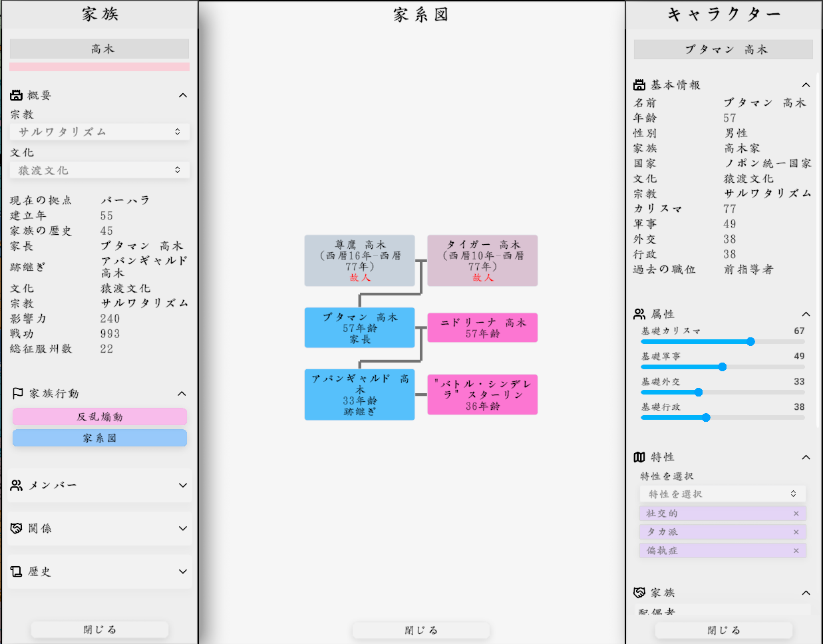Click the people icon beside メンバー
Screen dimensions: 823x644
(x=17, y=485)
